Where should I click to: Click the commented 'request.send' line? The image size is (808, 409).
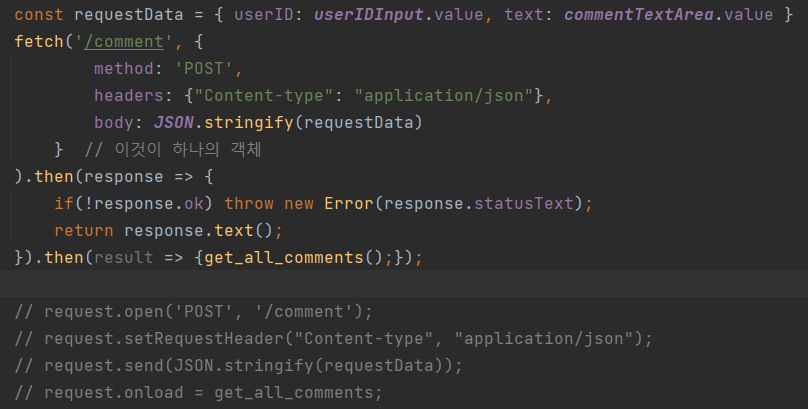click(x=239, y=365)
